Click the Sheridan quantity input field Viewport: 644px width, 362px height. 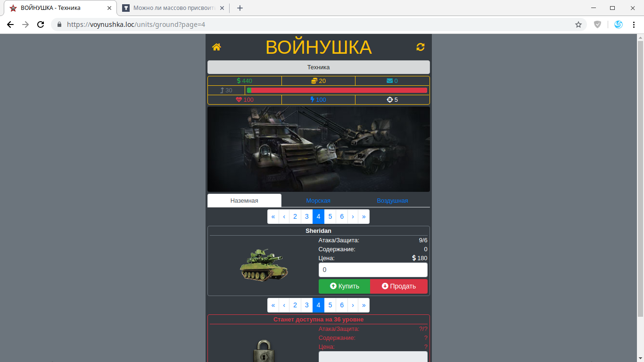pyautogui.click(x=373, y=270)
